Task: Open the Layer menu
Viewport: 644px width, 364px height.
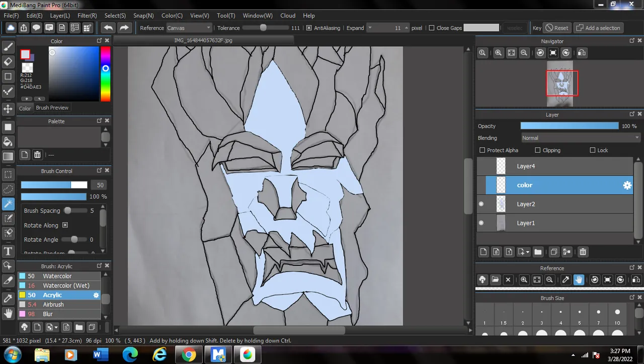Action: point(60,16)
